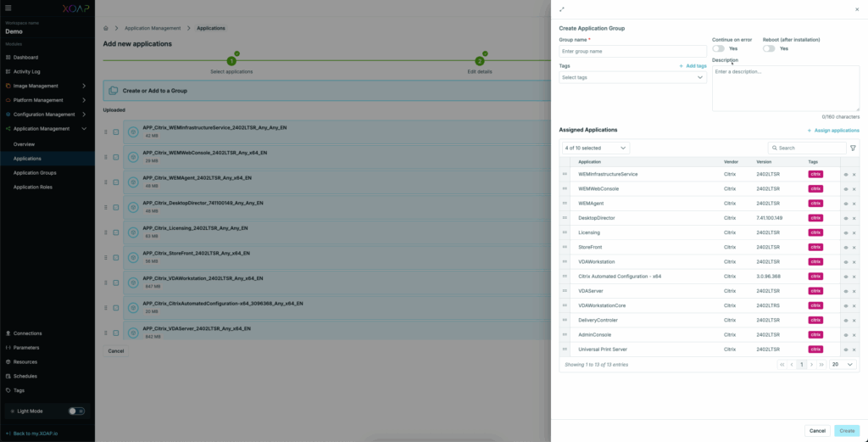Click the Create button
This screenshot has height=442, width=868.
coord(847,431)
